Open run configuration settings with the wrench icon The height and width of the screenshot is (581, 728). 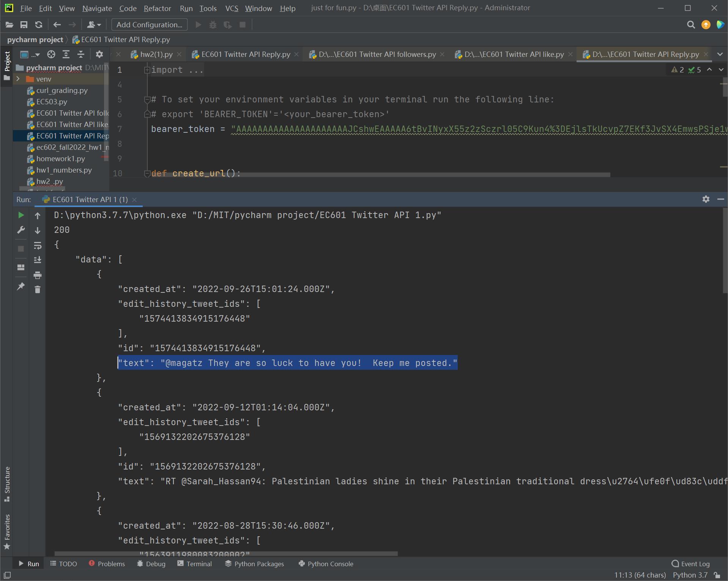(x=21, y=230)
